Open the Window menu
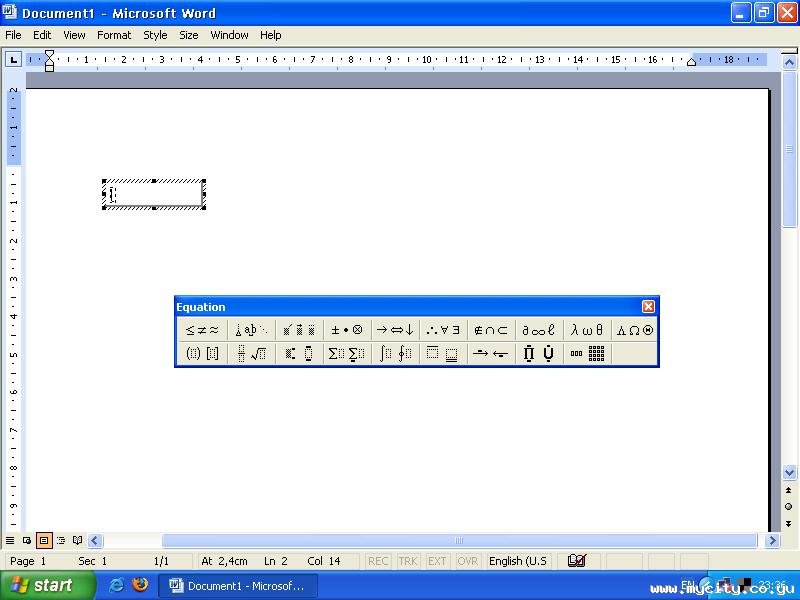 tap(229, 35)
